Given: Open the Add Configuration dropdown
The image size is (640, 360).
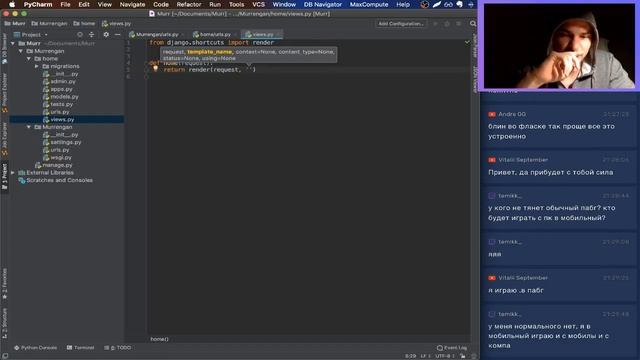Looking at the screenshot, I should pos(400,24).
